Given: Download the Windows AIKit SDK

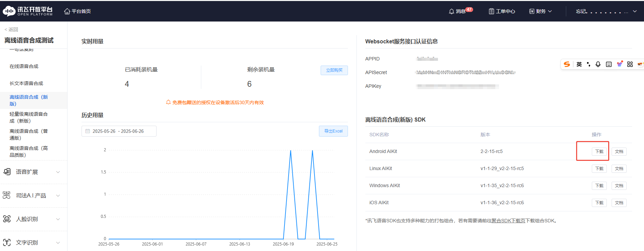Looking at the screenshot, I should (x=599, y=185).
